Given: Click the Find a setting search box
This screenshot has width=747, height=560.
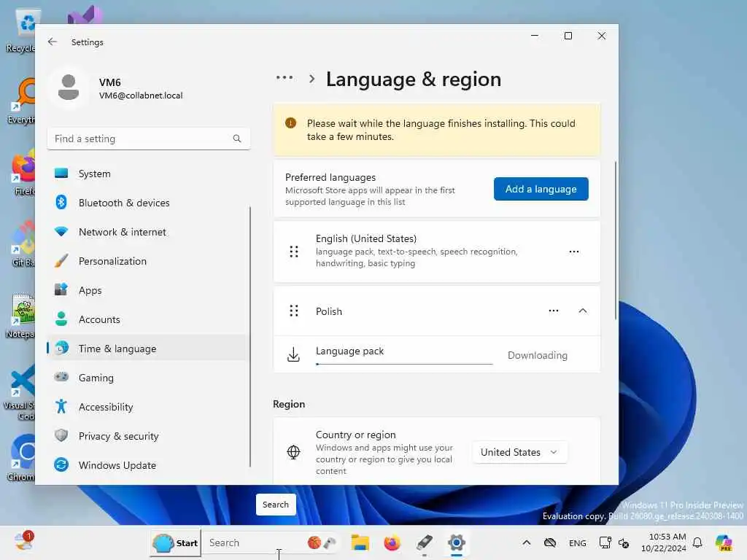Looking at the screenshot, I should click(x=149, y=139).
